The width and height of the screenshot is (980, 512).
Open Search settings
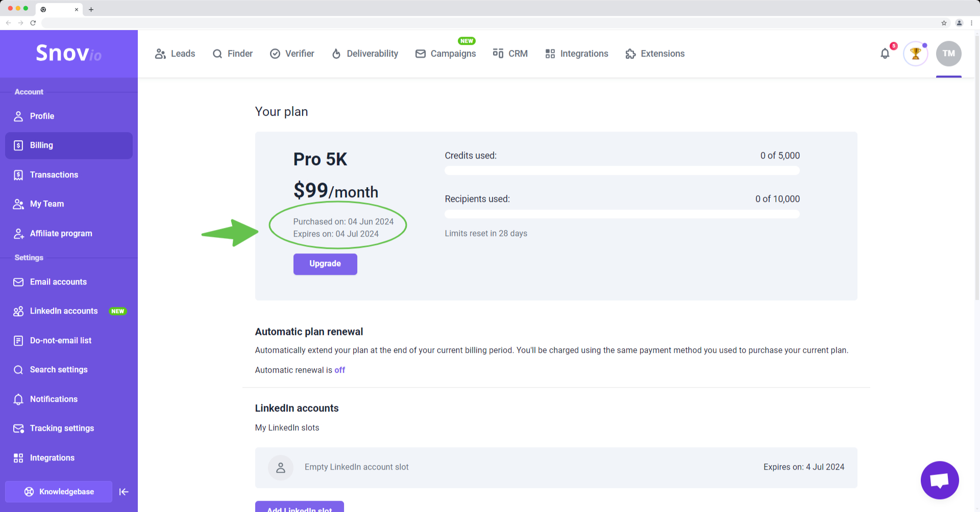click(x=69, y=370)
